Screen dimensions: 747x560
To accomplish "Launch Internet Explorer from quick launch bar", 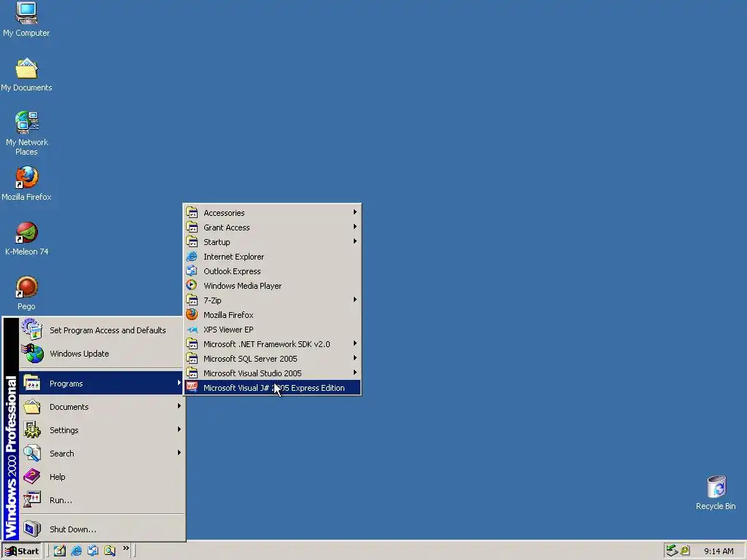I will 76,551.
